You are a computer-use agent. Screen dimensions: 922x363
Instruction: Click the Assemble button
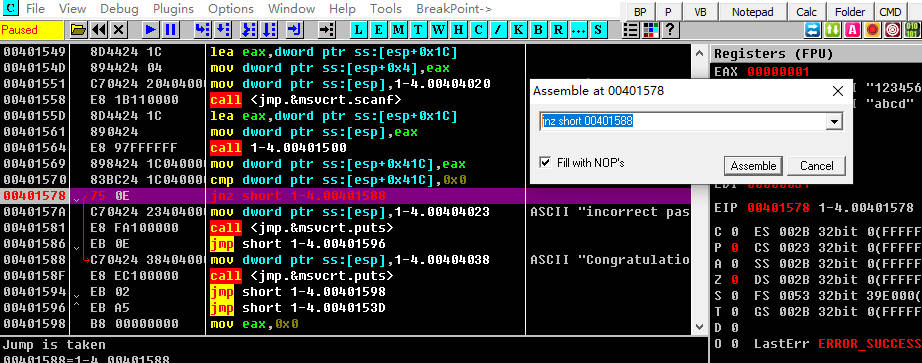[753, 166]
